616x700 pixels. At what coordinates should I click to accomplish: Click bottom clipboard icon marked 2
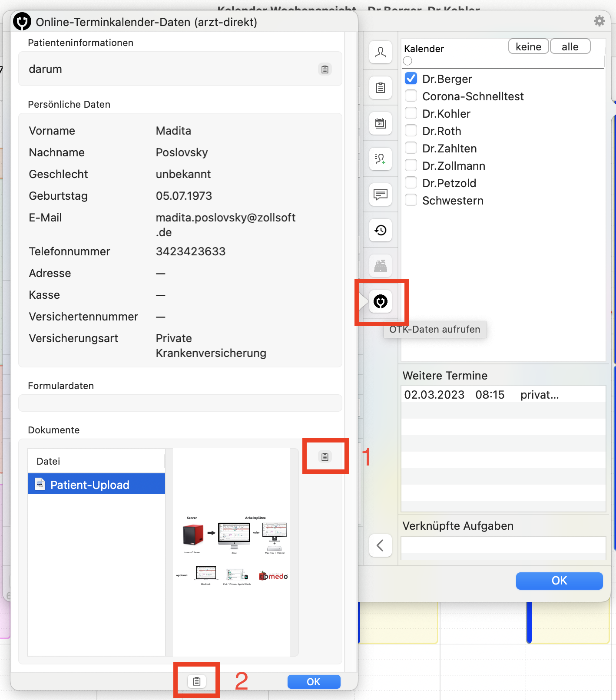click(x=197, y=681)
